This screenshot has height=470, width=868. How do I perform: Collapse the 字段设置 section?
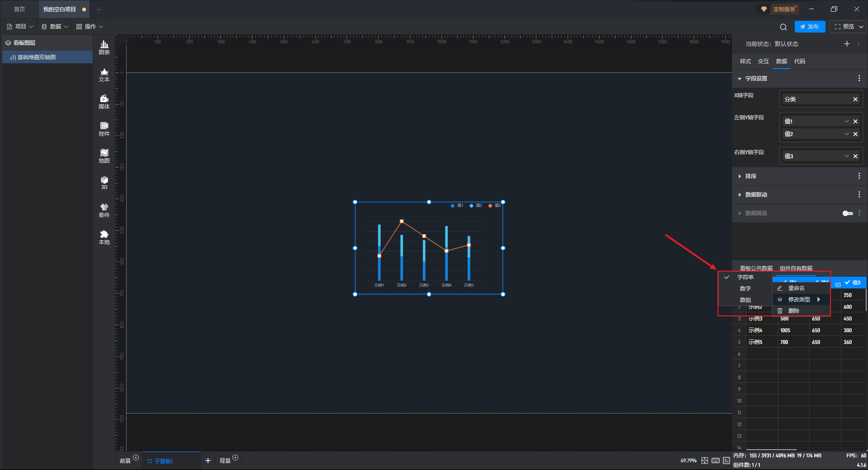coord(740,79)
